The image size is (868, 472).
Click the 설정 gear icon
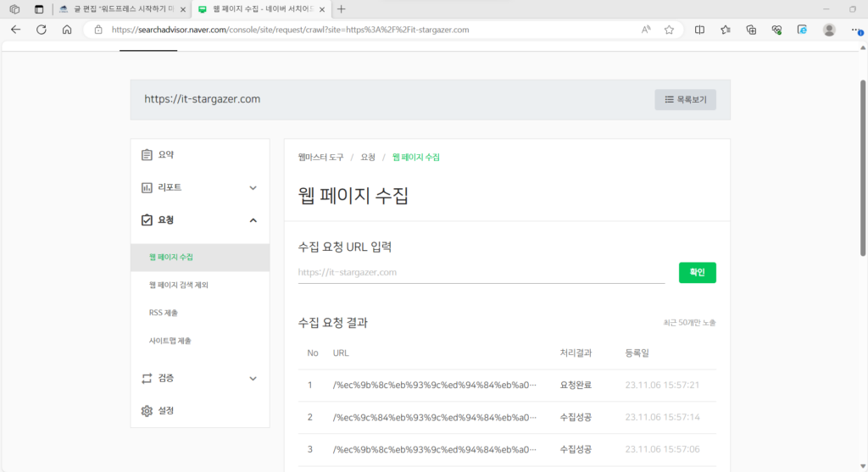tap(147, 411)
